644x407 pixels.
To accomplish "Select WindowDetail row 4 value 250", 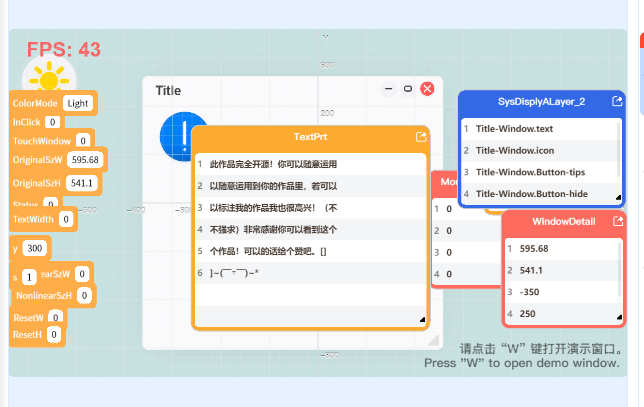I will 561,314.
